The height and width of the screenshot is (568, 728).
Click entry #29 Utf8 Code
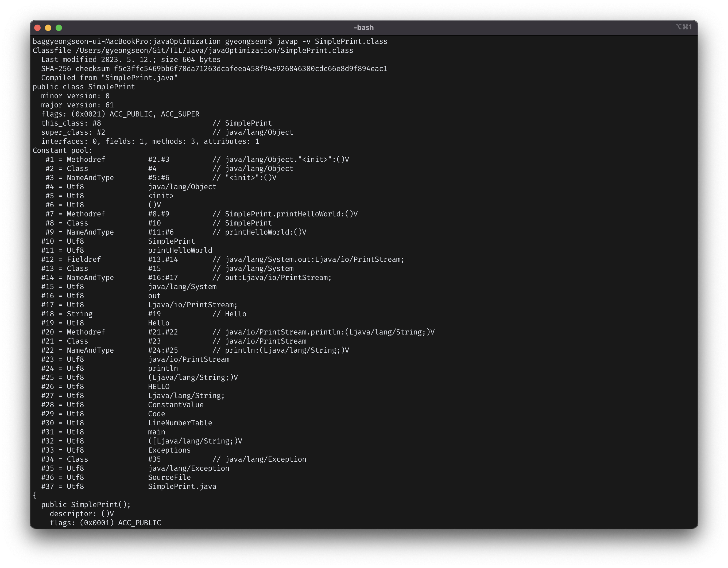point(103,414)
